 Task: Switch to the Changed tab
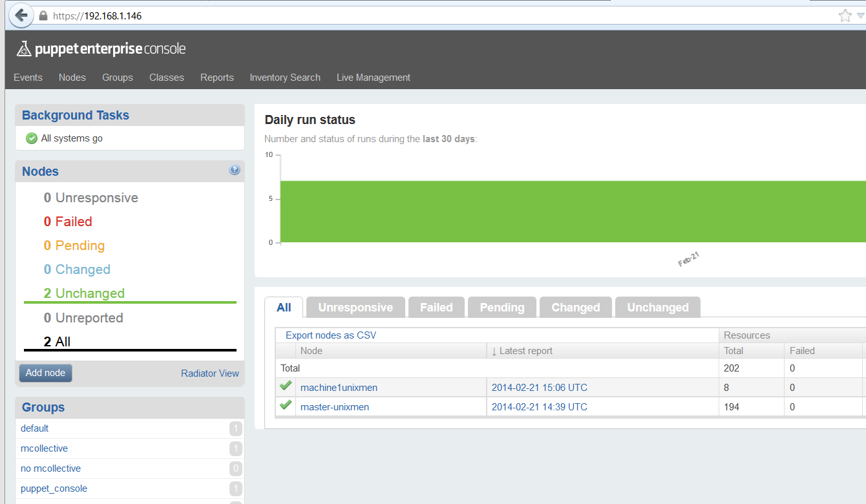pyautogui.click(x=576, y=308)
